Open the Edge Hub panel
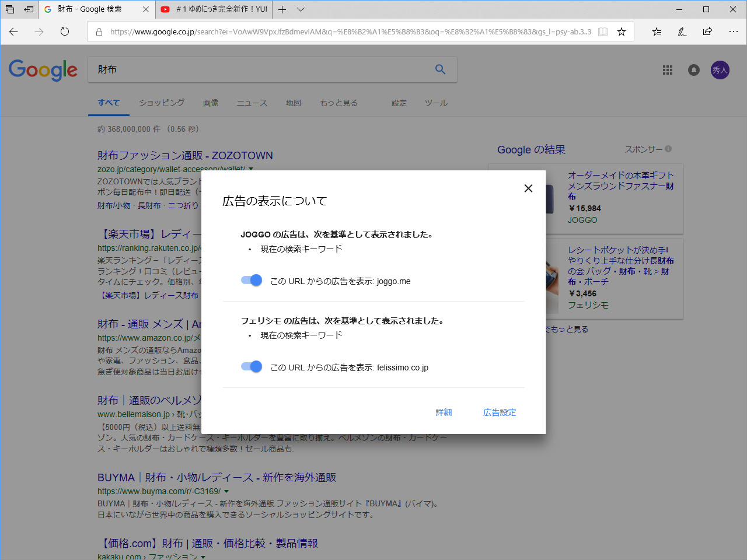Viewport: 747px width, 560px height. (656, 32)
